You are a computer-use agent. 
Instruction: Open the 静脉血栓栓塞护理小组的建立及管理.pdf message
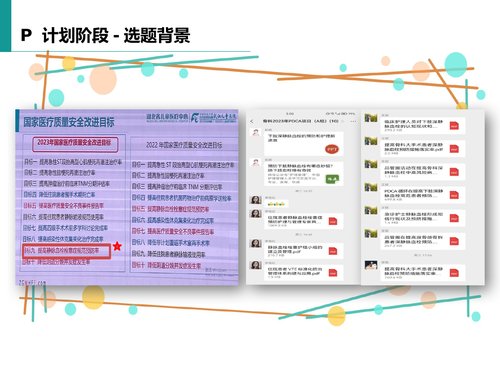pyautogui.click(x=303, y=251)
